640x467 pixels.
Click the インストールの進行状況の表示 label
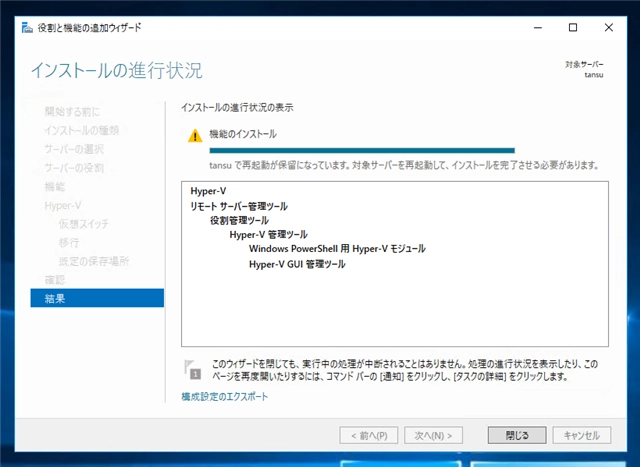(x=237, y=108)
